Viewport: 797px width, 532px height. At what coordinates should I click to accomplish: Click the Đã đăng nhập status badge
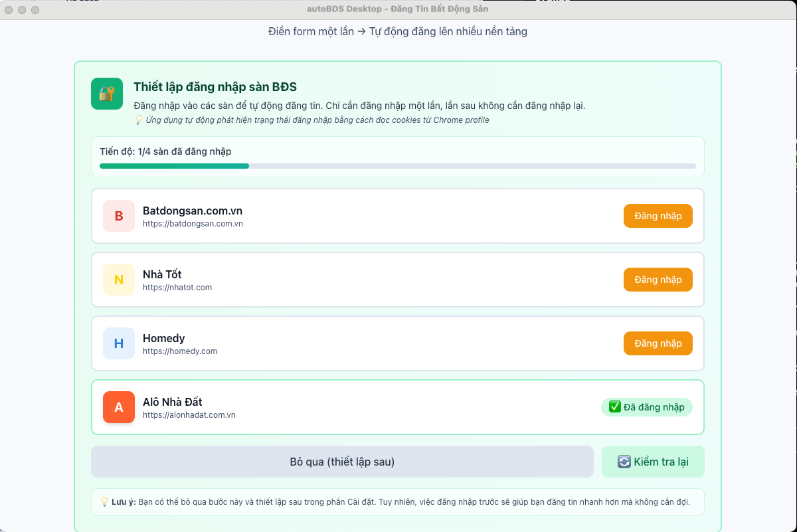point(646,407)
